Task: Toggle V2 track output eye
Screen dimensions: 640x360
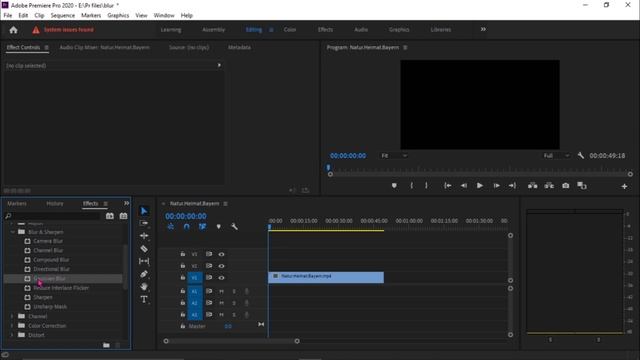Action: (221, 266)
